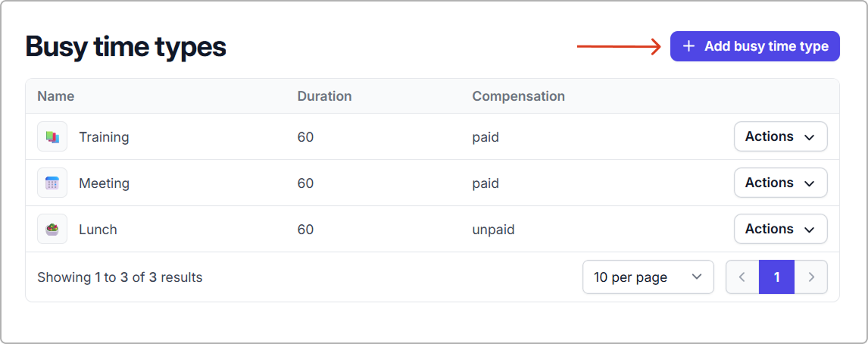Image resolution: width=868 pixels, height=344 pixels.
Task: Click the Training row's colored icon
Action: (x=52, y=137)
